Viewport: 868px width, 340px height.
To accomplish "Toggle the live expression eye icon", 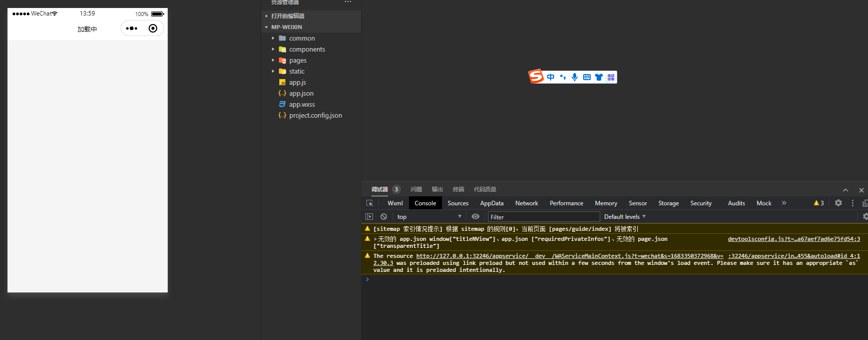I will point(476,217).
